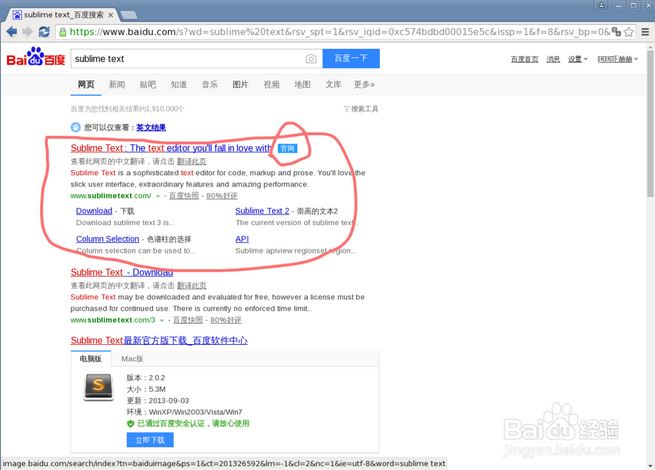Click the page vertical scrollbar thumb

click(650, 123)
